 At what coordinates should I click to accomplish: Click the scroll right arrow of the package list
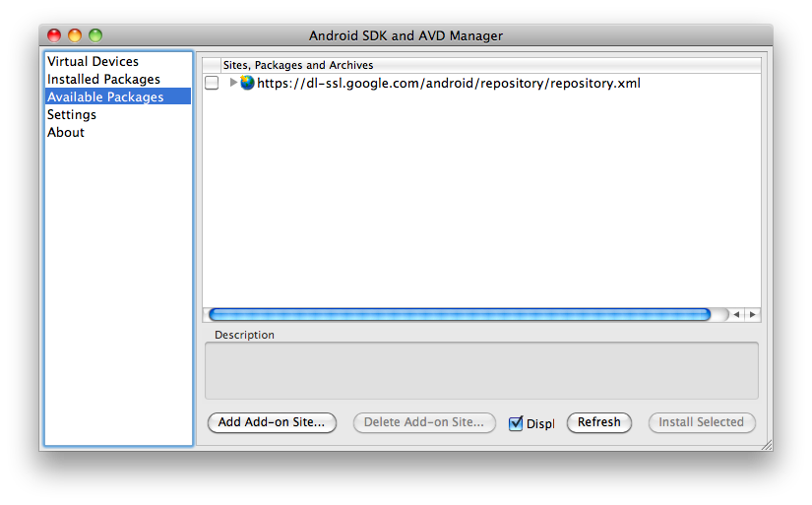point(753,315)
